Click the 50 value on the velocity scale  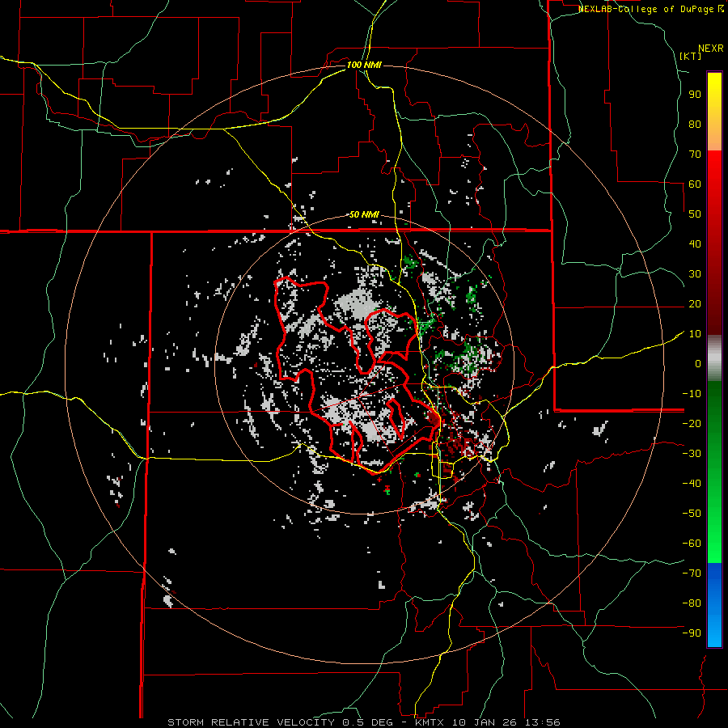(694, 214)
